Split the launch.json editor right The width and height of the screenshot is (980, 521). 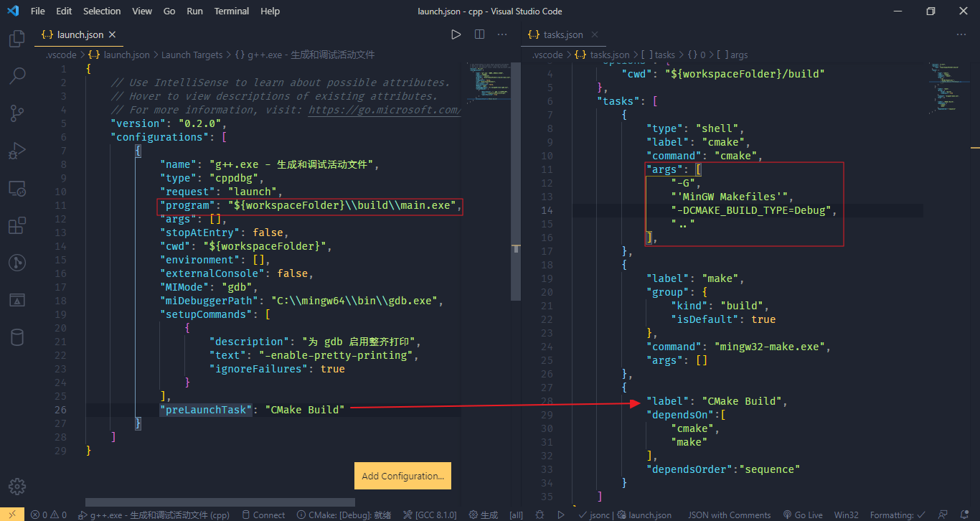coord(479,34)
